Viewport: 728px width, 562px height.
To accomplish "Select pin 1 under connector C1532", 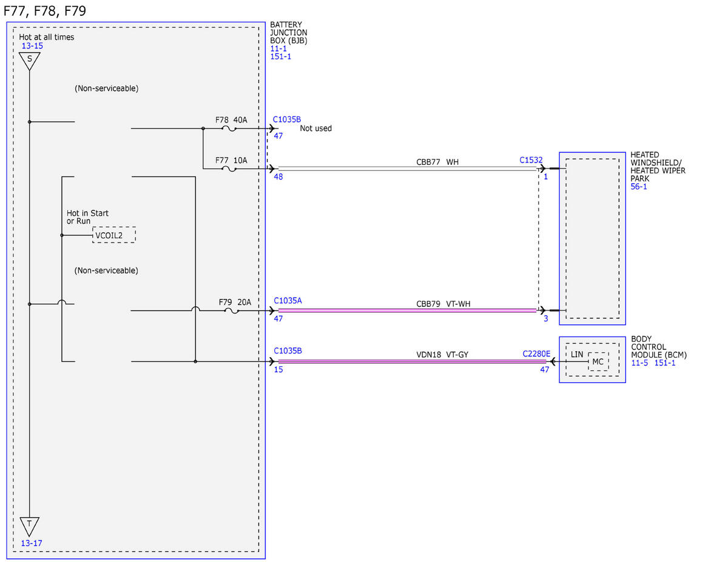I will click(x=545, y=177).
